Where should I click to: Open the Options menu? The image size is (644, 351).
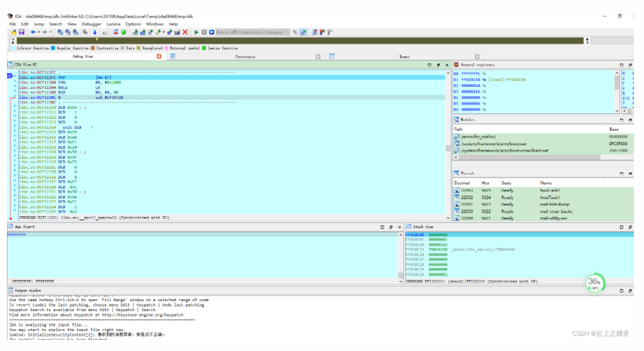pyautogui.click(x=133, y=25)
